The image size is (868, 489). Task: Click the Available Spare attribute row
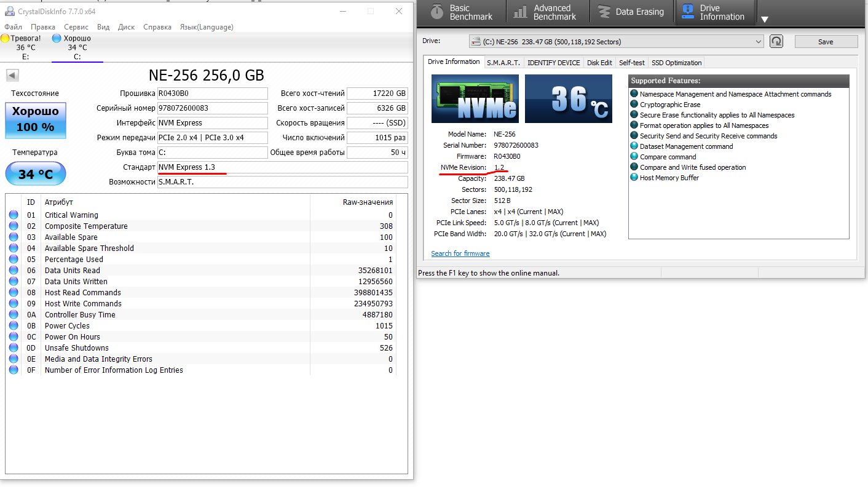(x=201, y=237)
